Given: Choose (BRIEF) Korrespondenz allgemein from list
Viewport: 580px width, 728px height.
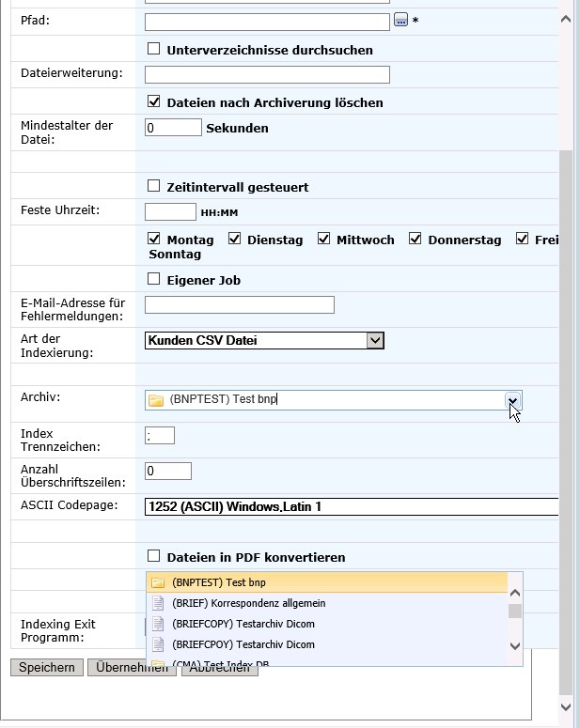Looking at the screenshot, I should (327, 603).
